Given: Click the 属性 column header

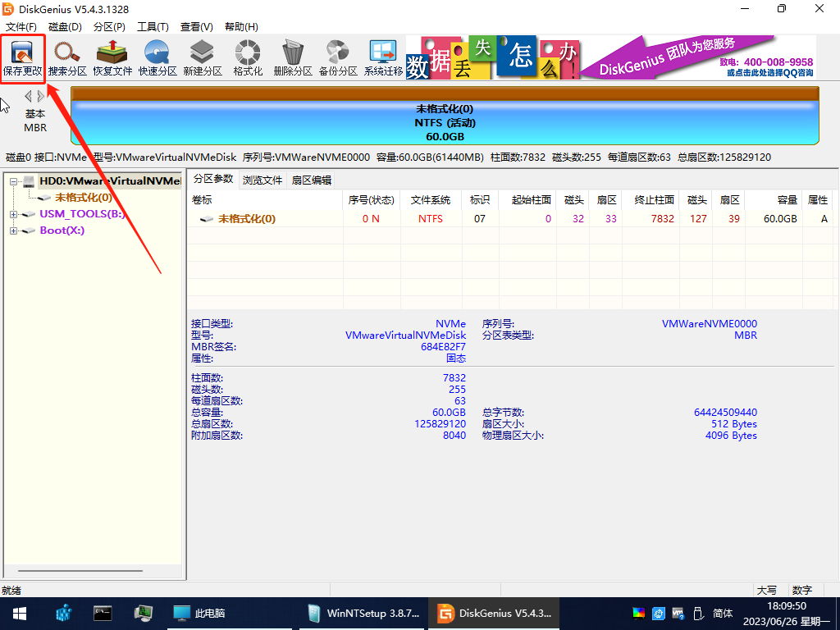Looking at the screenshot, I should tap(818, 200).
